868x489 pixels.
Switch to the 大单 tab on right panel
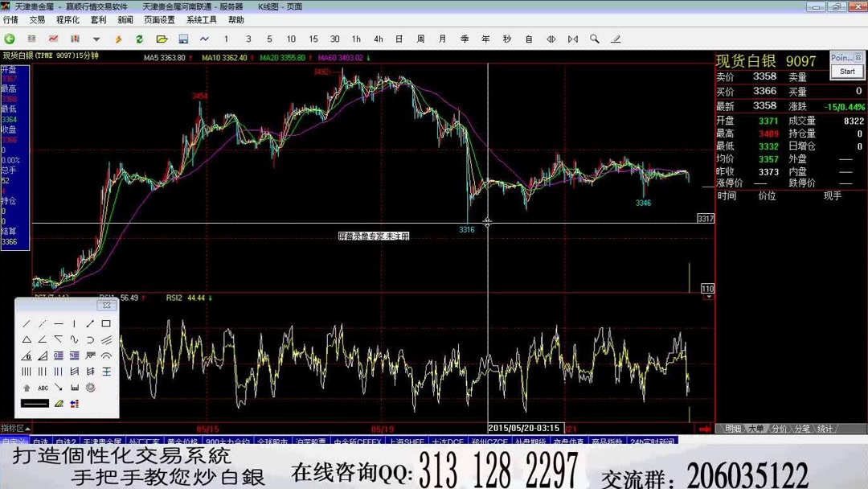click(x=756, y=429)
